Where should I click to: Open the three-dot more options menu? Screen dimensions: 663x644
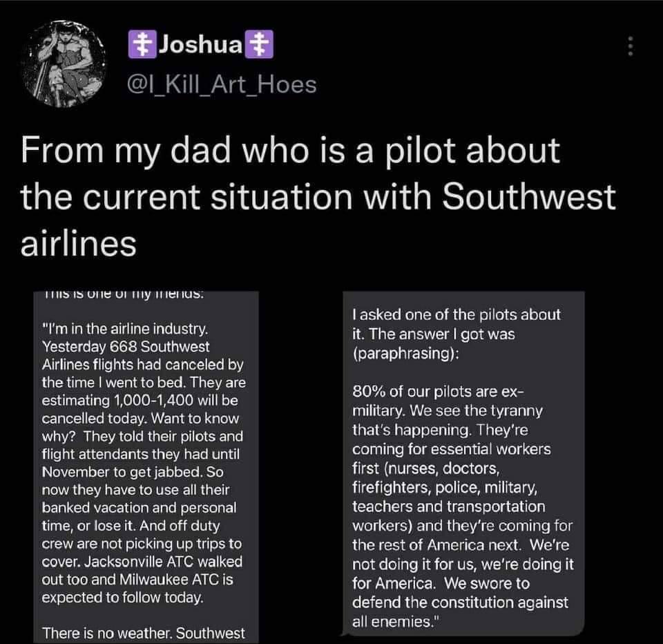click(629, 46)
